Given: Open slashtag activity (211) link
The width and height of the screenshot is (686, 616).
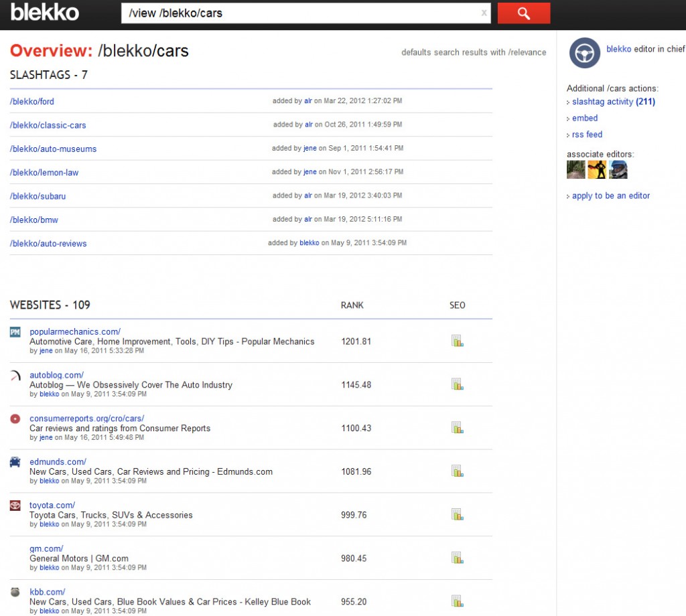Looking at the screenshot, I should (614, 101).
